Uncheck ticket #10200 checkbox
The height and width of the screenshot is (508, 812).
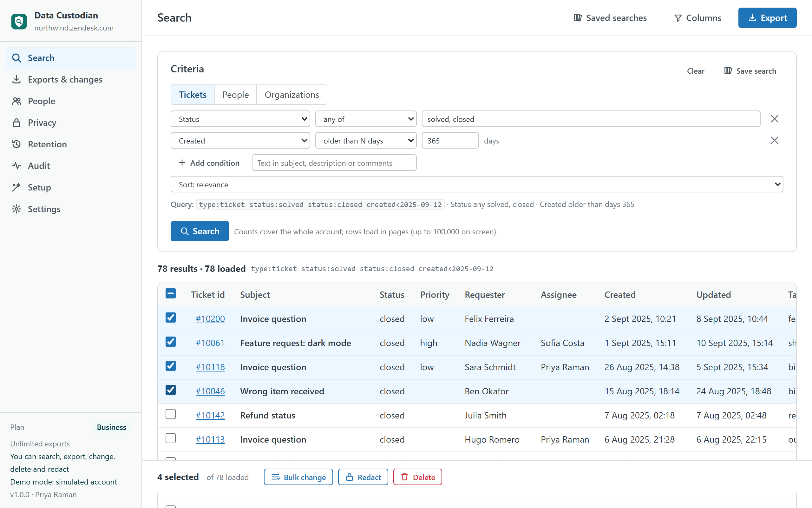(170, 317)
